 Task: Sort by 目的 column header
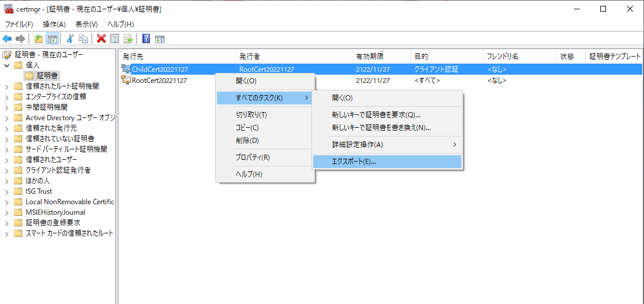(x=446, y=56)
